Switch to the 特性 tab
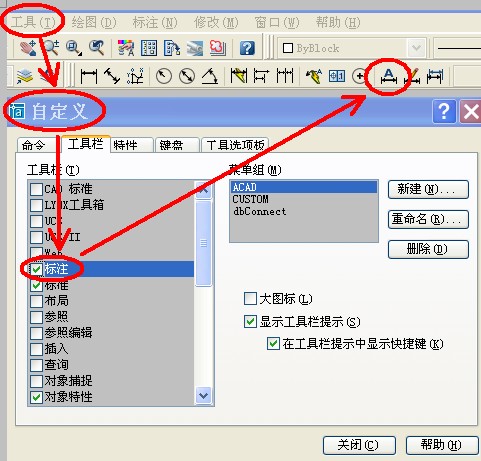This screenshot has width=481, height=461. (131, 145)
